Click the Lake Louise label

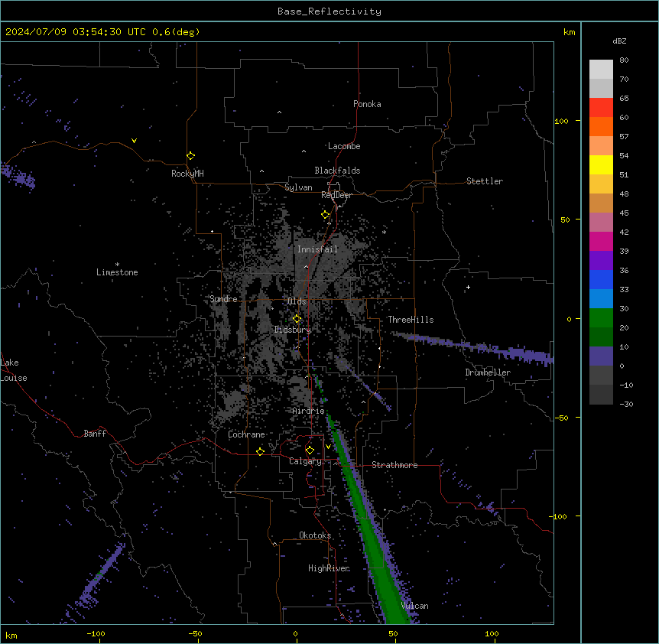[x=14, y=370]
